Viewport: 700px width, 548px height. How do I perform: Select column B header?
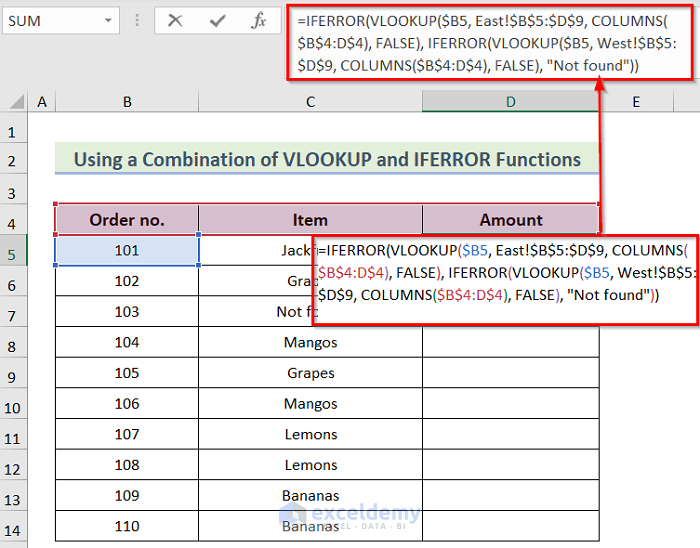pyautogui.click(x=127, y=102)
